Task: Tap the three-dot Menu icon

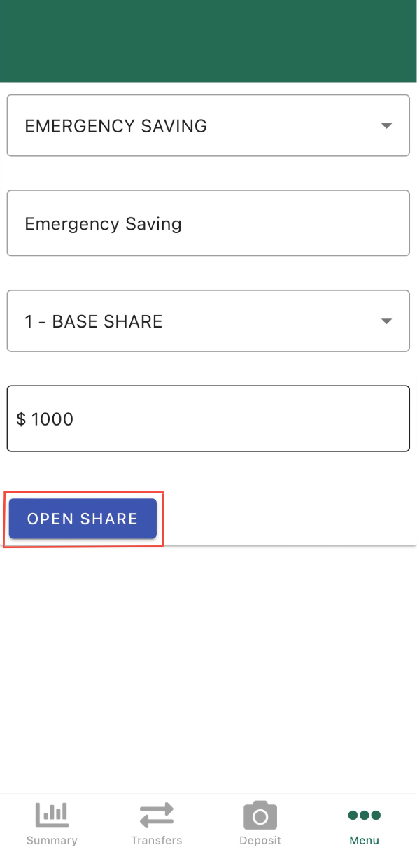Action: (x=364, y=815)
